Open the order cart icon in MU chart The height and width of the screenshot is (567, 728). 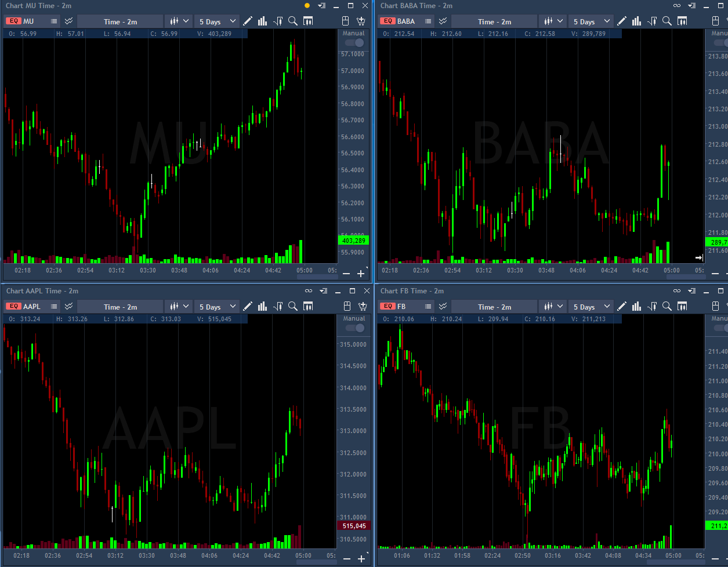[x=361, y=21]
